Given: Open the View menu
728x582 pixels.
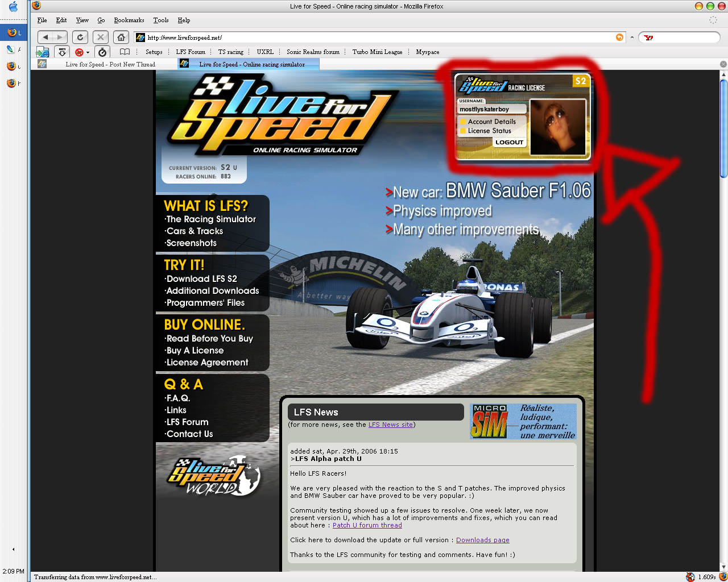Looking at the screenshot, I should tap(82, 20).
